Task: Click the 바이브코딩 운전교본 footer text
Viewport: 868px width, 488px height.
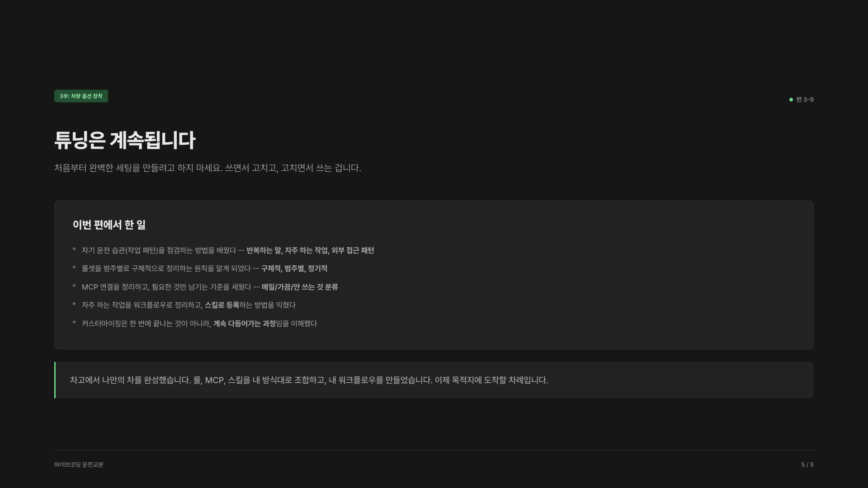Action: (79, 465)
